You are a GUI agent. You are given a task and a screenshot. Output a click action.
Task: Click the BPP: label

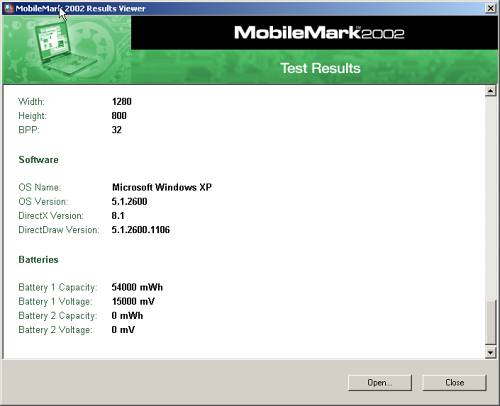(x=29, y=130)
